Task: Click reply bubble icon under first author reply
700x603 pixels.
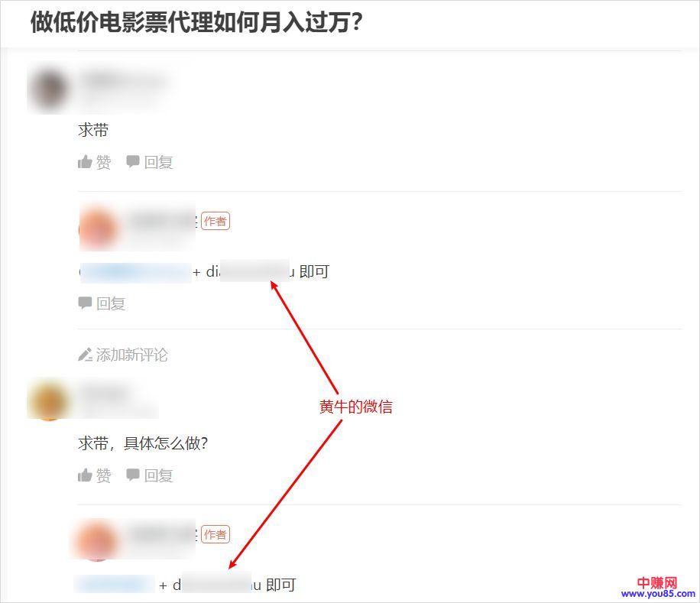Action: (85, 303)
